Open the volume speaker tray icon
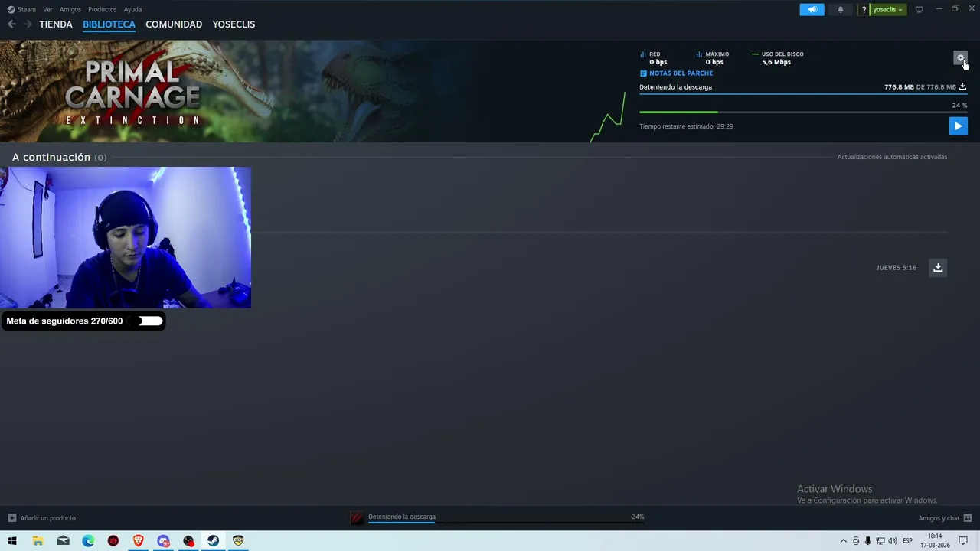 pyautogui.click(x=892, y=541)
